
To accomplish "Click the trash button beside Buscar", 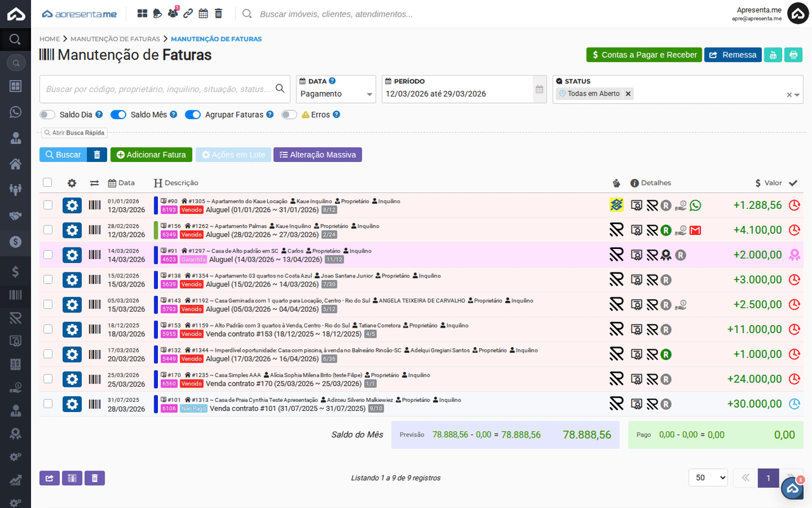I will coord(96,154).
